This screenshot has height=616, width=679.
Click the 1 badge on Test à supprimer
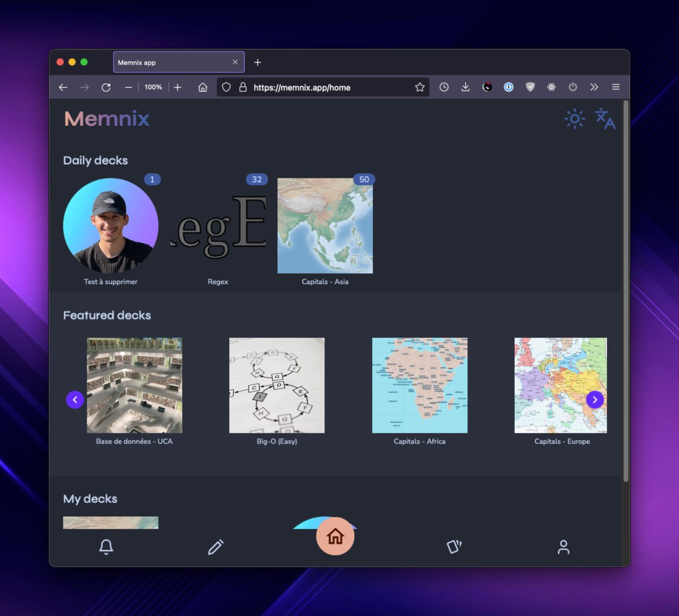[152, 179]
